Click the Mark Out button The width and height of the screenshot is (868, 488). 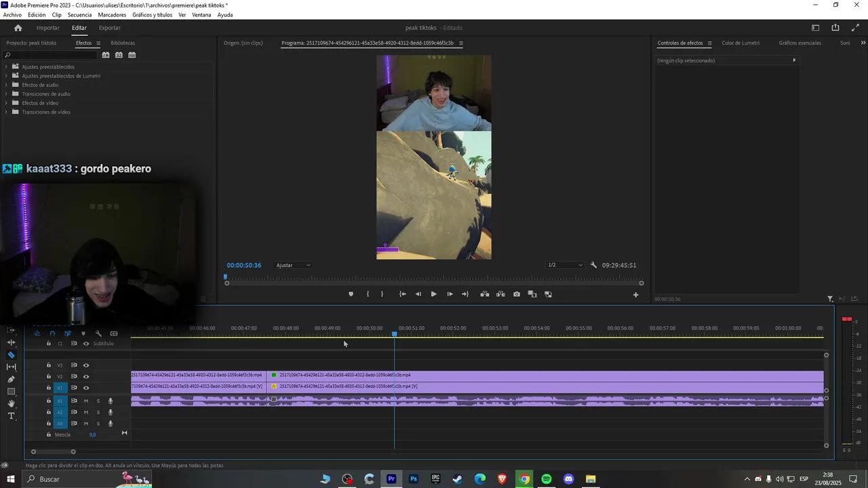[382, 294]
